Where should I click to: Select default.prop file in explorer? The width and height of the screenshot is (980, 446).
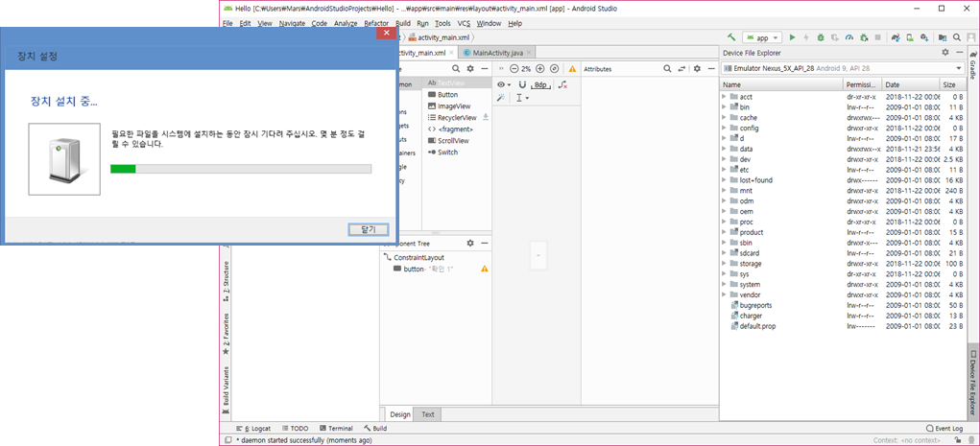[757, 326]
